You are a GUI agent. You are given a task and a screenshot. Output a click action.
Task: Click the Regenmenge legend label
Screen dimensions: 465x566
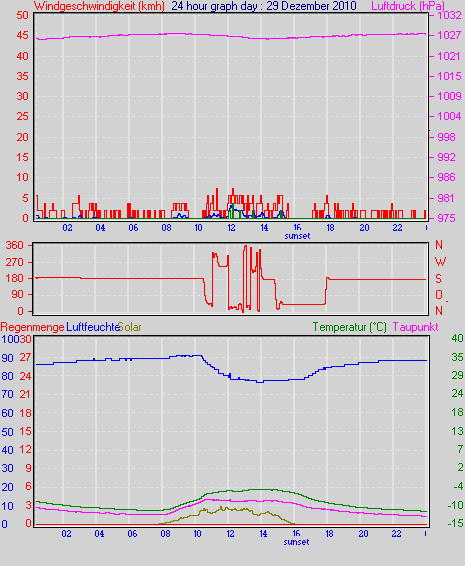[x=32, y=327]
